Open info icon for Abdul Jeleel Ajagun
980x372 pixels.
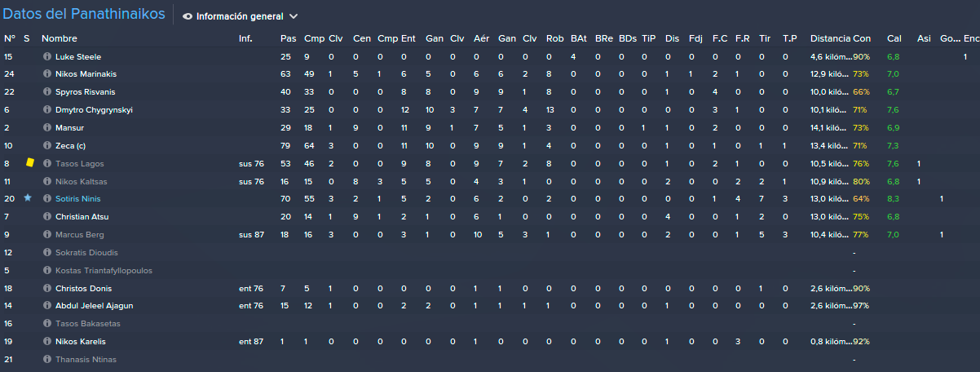click(x=46, y=306)
